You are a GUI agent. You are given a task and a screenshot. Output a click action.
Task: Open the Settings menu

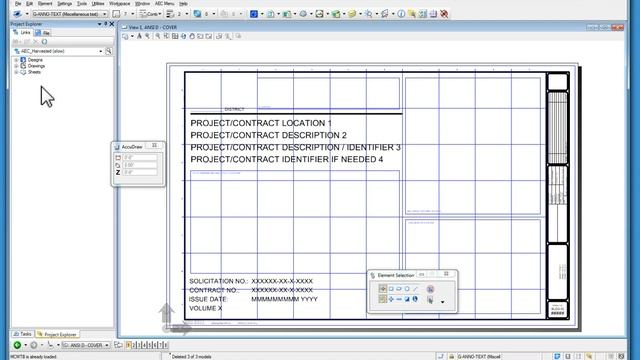(64, 3)
